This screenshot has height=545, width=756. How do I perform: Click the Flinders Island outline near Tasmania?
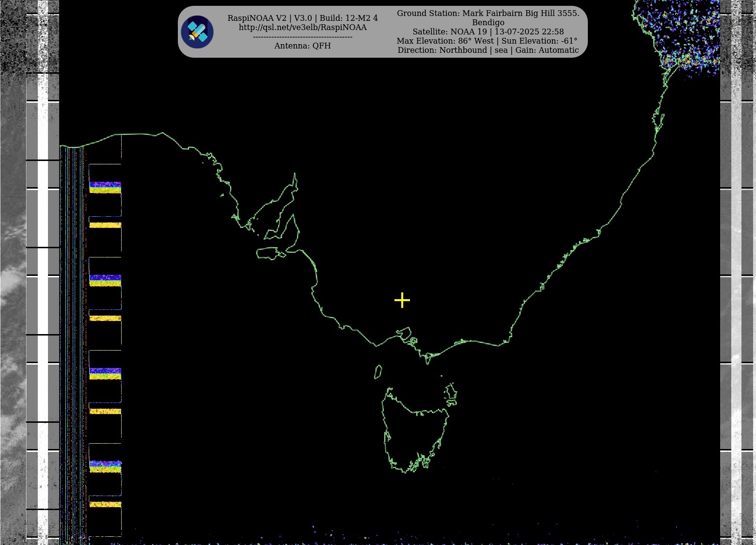pyautogui.click(x=451, y=393)
